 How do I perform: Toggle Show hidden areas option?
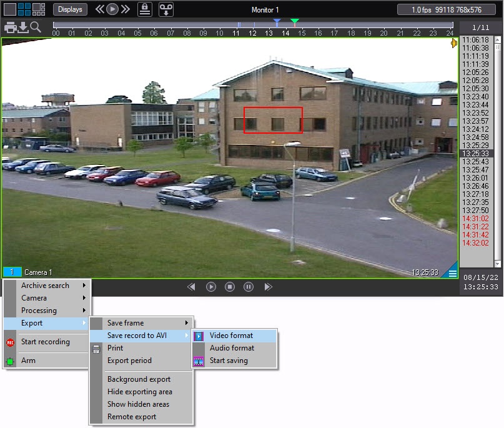tap(138, 404)
